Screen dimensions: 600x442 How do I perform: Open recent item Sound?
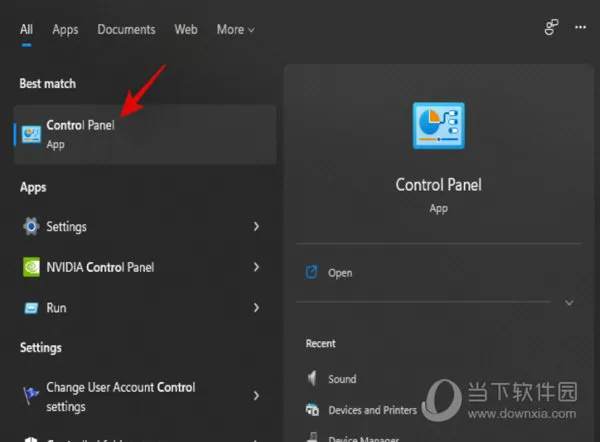point(342,379)
